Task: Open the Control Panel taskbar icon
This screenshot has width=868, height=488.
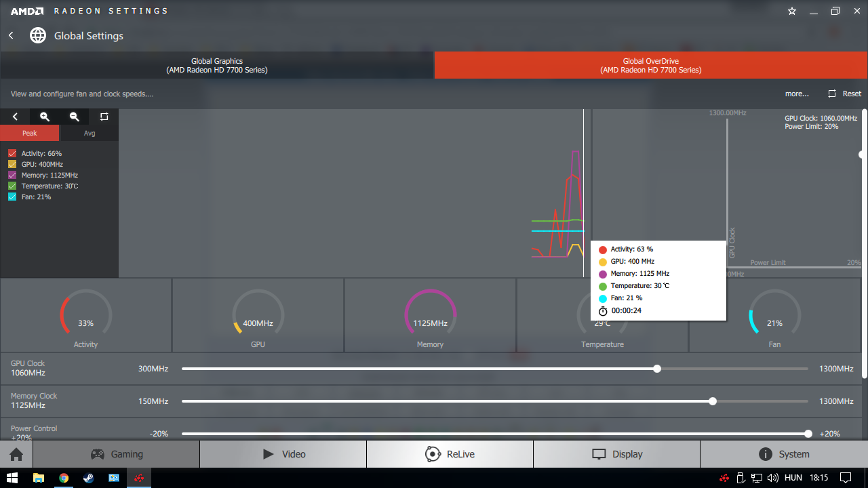Action: [x=113, y=478]
